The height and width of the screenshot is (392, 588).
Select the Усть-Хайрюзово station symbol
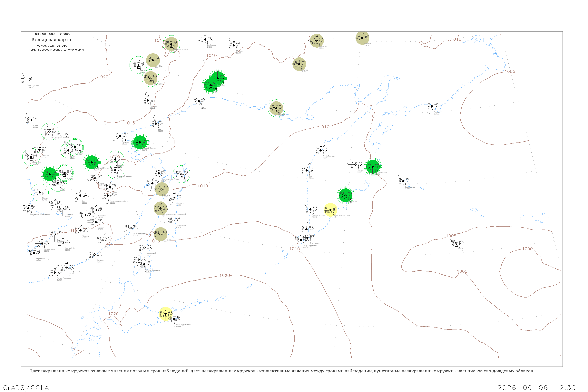[x=320, y=151]
